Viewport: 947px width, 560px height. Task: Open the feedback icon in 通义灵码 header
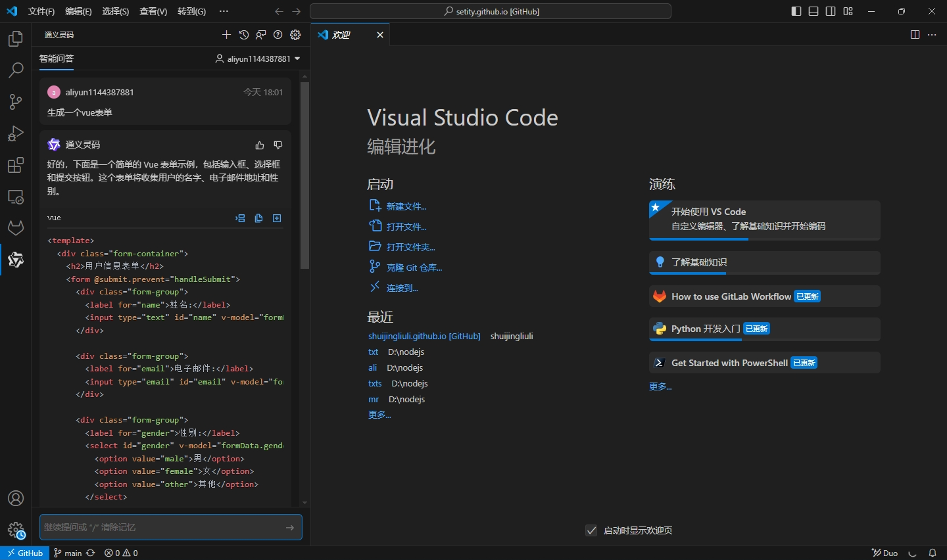click(x=261, y=35)
